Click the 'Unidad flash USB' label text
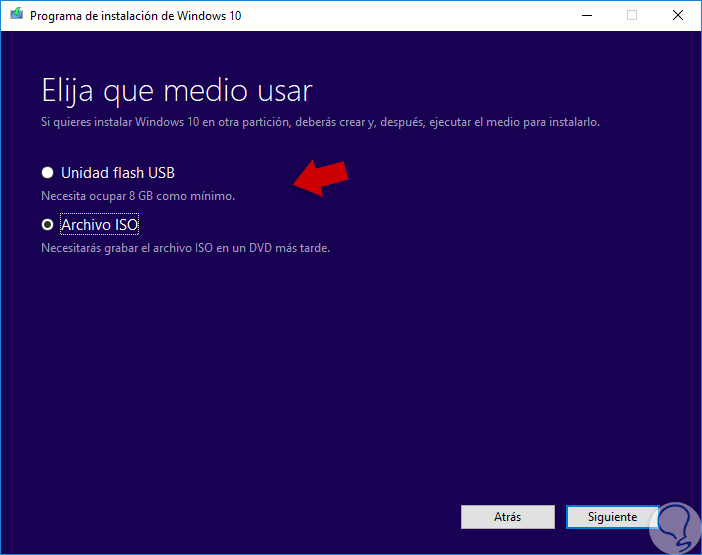 tap(118, 173)
